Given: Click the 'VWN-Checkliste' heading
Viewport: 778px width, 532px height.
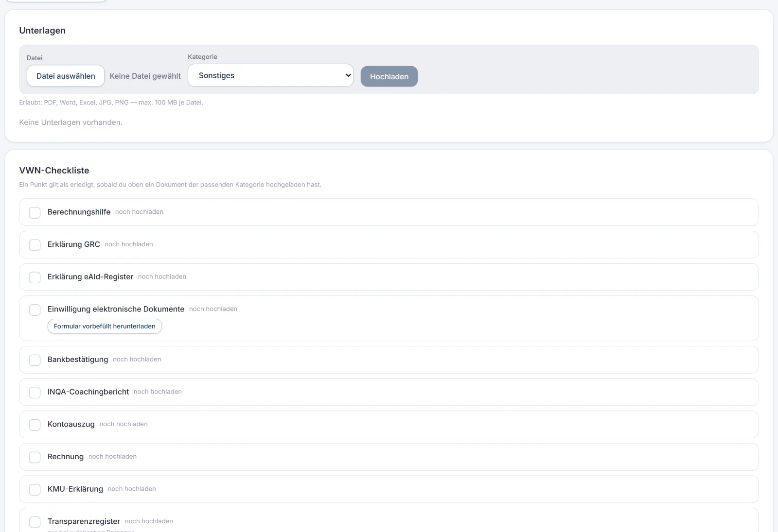Looking at the screenshot, I should click(x=54, y=171).
